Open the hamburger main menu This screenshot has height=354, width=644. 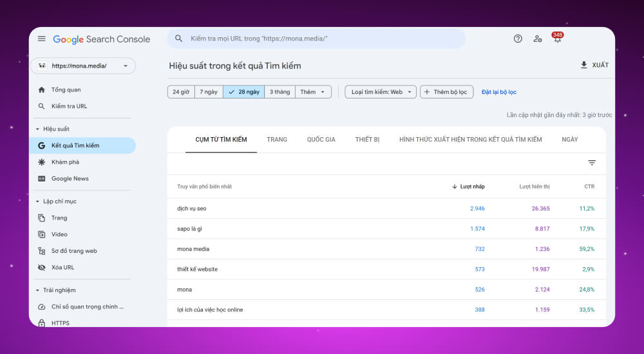coord(41,39)
